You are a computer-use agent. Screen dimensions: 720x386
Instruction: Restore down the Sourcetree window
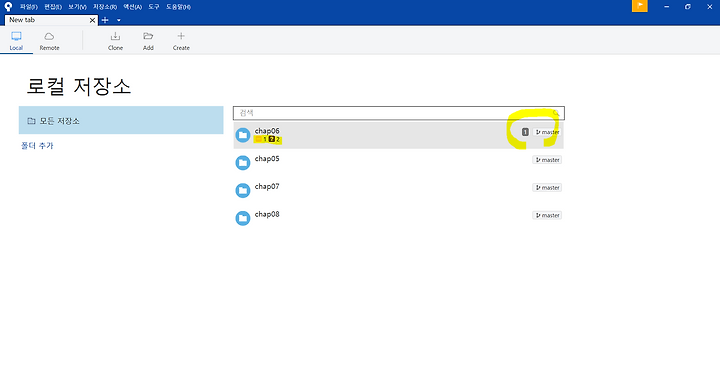[x=687, y=6]
